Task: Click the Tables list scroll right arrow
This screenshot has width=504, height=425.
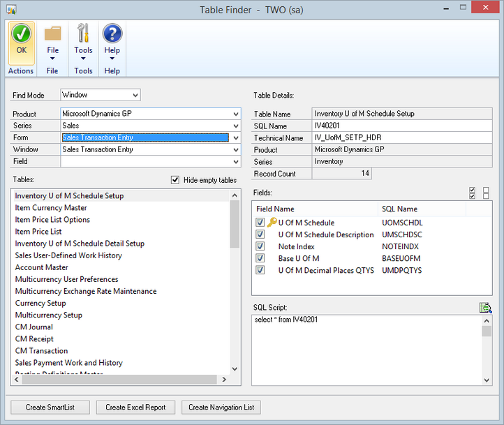Action: coord(224,380)
